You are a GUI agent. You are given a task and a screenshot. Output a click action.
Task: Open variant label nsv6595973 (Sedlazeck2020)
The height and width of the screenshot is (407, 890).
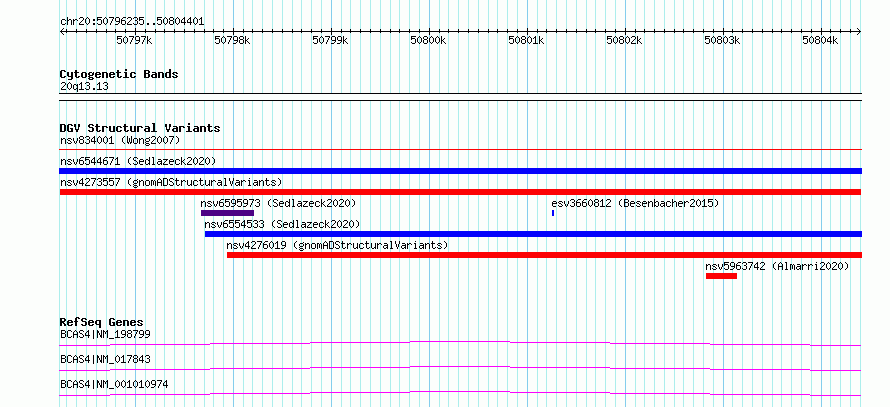[278, 203]
